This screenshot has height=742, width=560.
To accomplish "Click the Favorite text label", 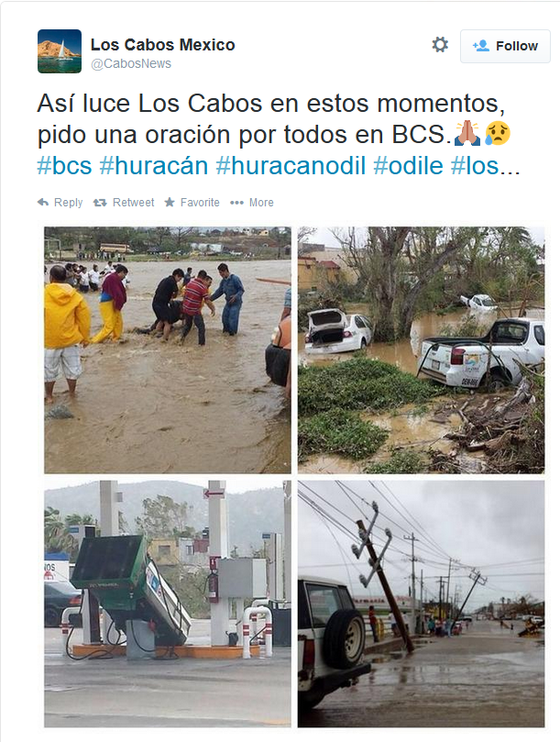I will click(200, 203).
